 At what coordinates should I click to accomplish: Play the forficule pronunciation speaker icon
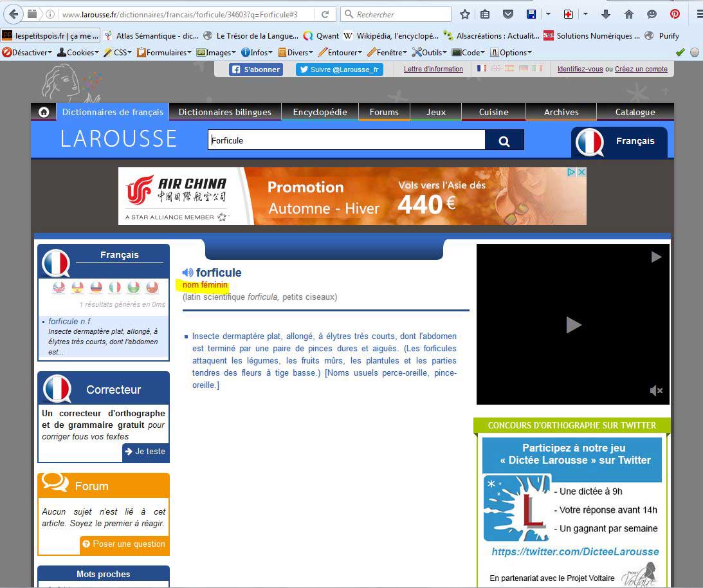coord(188,272)
